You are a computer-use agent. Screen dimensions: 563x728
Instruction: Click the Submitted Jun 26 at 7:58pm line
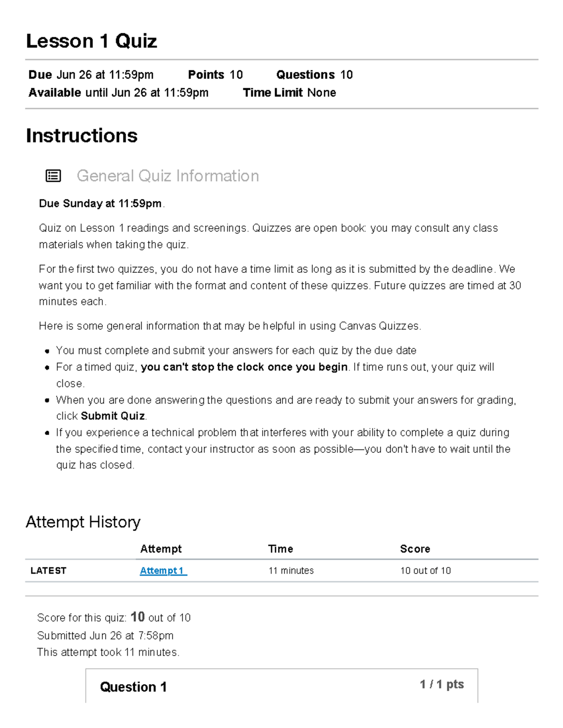click(105, 636)
